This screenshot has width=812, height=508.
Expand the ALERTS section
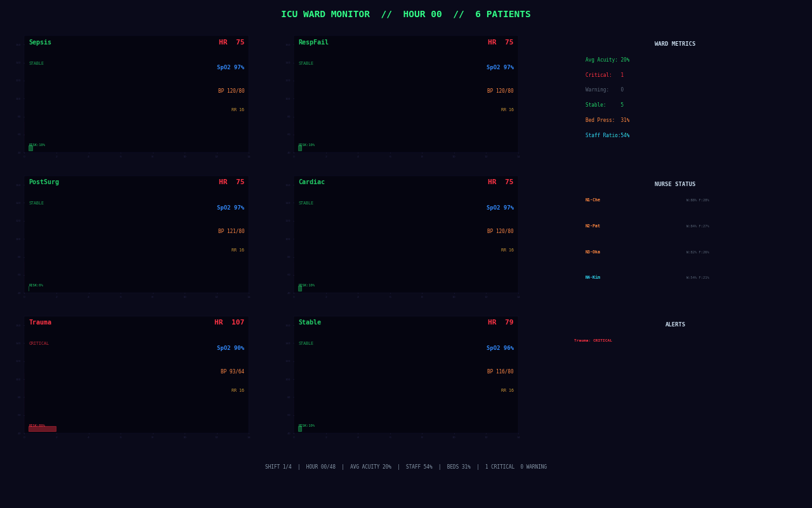pyautogui.click(x=675, y=324)
